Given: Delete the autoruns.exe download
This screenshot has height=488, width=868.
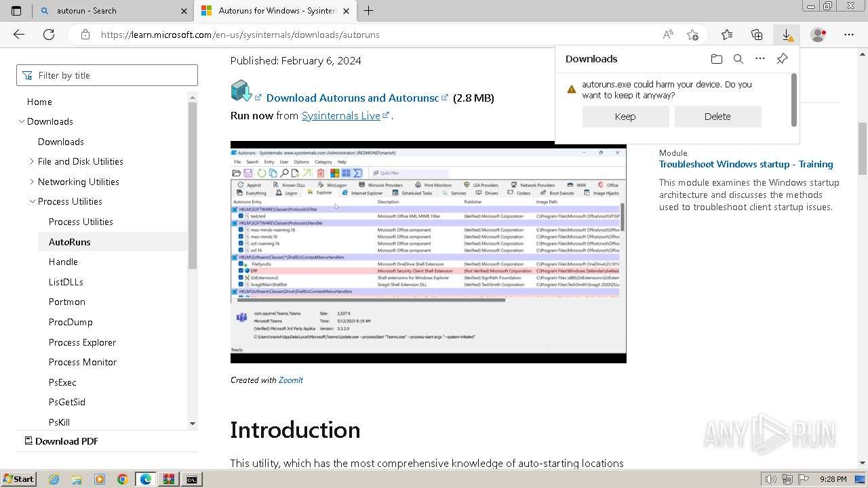Looking at the screenshot, I should coord(717,117).
